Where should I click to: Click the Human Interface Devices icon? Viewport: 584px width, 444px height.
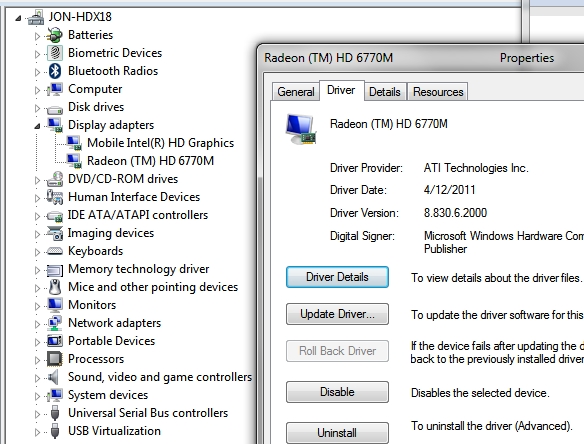pos(55,197)
